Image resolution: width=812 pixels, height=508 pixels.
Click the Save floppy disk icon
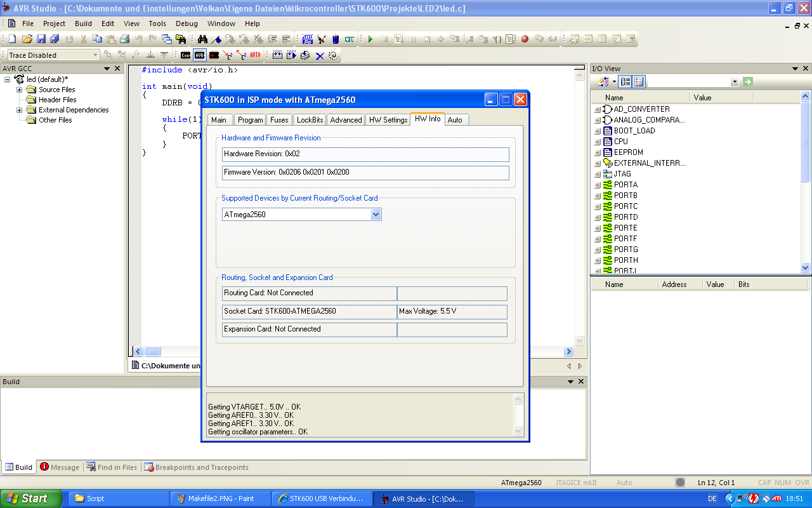(x=41, y=39)
